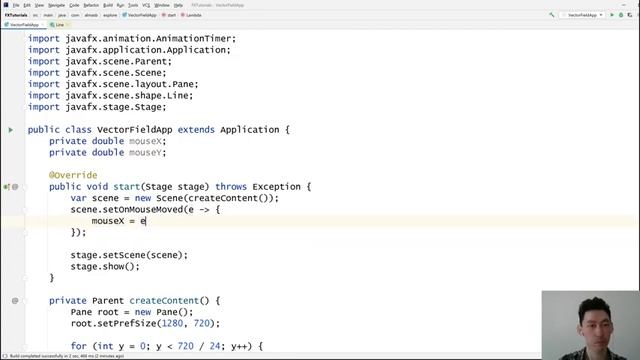The width and height of the screenshot is (640, 360).
Task: Open the Refactor menu
Action: 91,5
